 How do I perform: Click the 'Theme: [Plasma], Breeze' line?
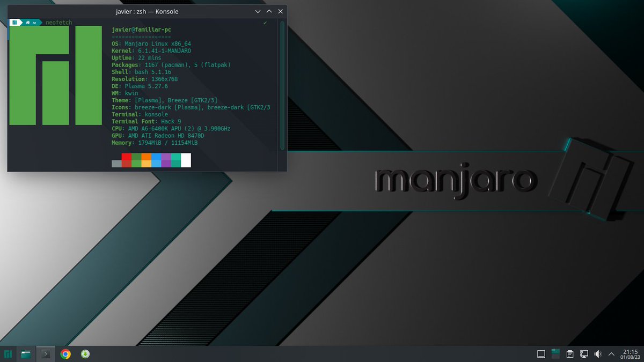[x=164, y=100]
